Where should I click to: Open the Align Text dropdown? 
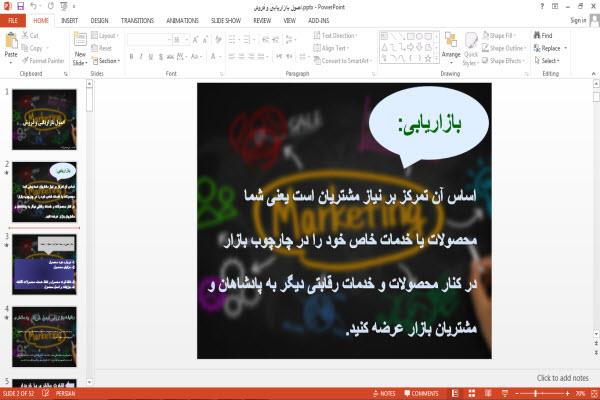tap(331, 48)
